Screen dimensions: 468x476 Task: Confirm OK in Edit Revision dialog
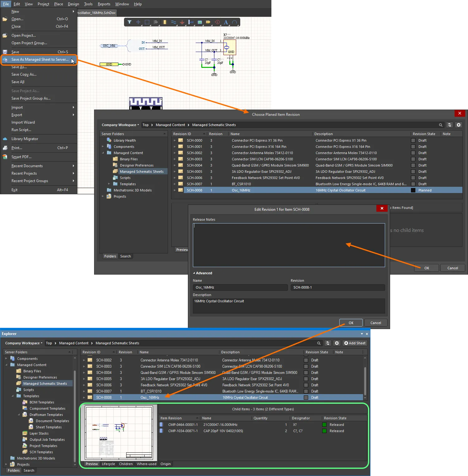(x=351, y=323)
